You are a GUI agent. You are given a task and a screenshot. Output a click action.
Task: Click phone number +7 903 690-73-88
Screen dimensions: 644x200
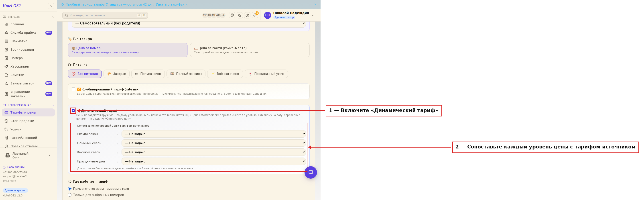[15, 172]
